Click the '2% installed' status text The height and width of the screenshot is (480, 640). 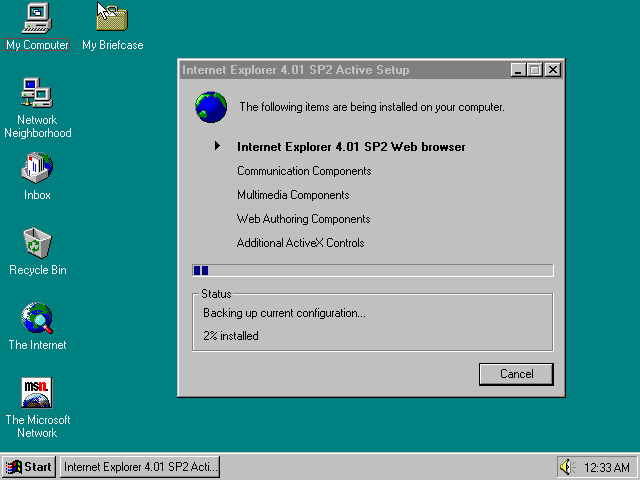[231, 336]
